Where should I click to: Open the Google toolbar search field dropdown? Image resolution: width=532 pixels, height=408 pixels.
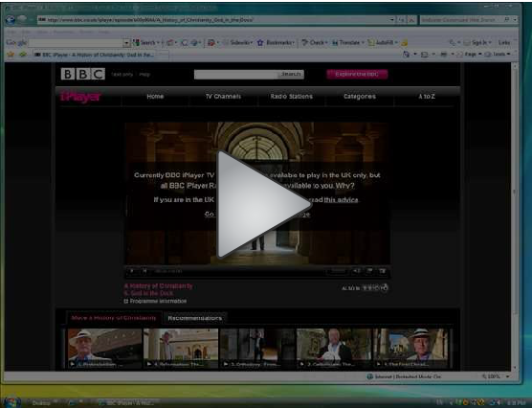pos(126,43)
